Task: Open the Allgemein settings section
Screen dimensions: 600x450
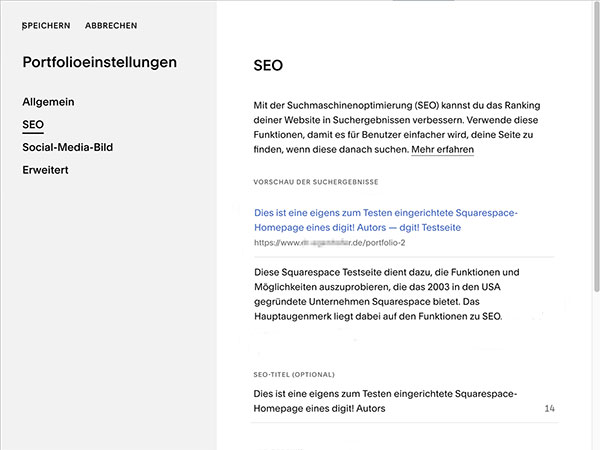Action: click(48, 102)
